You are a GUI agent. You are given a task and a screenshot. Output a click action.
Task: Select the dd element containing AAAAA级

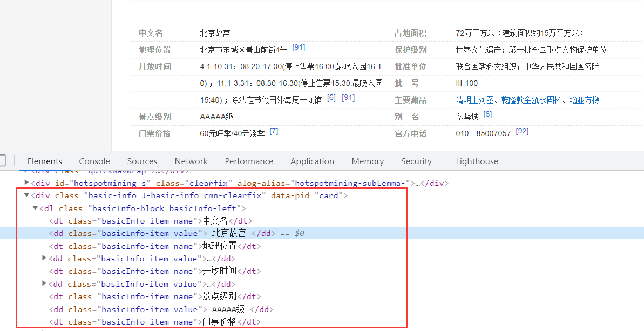(161, 309)
